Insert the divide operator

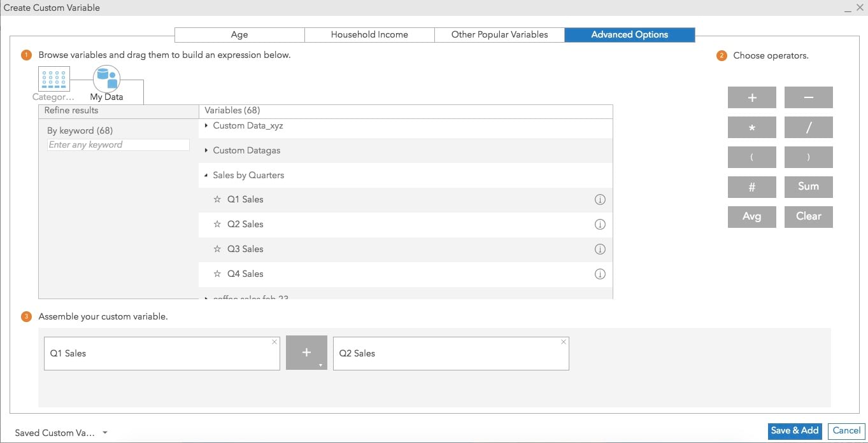(x=809, y=127)
